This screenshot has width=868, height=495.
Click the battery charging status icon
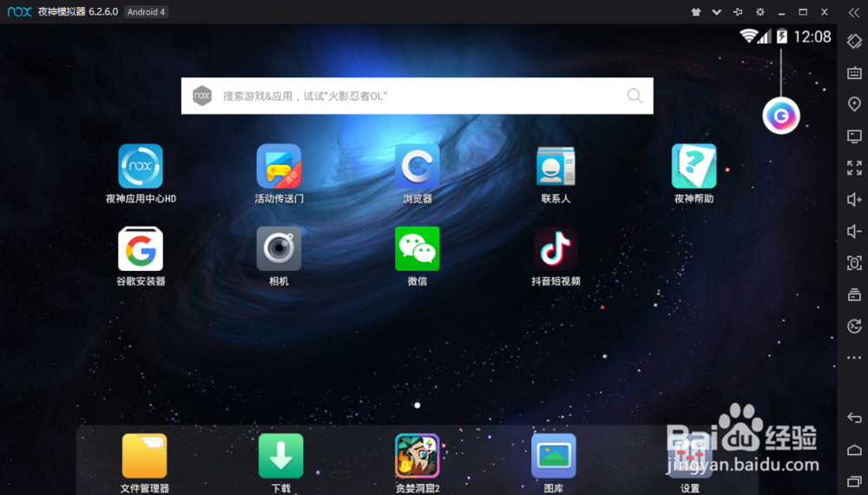782,36
